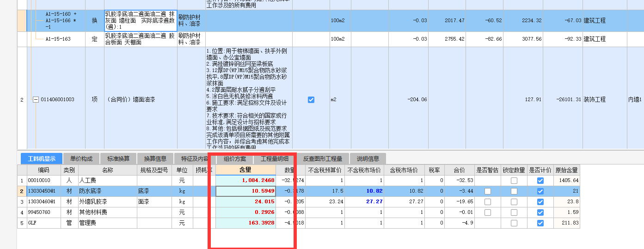
Task: Uncheck 是否计价 for 其他材料费
Action: click(540, 212)
